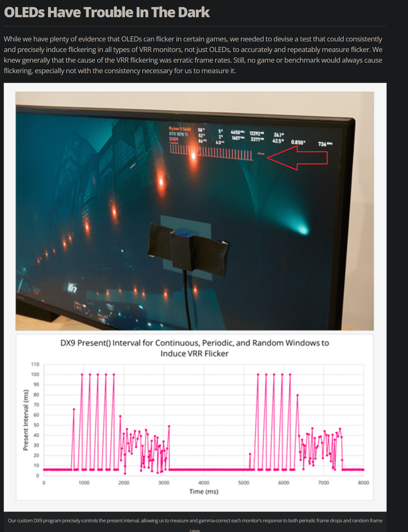Click the '8000' label on the time axis
408x532 pixels.
pos(363,483)
